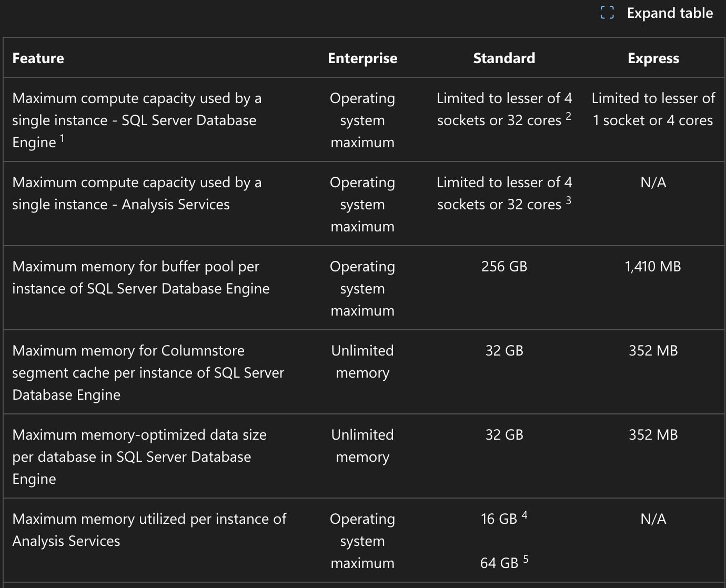Click the Express column header
Screen dimensions: 726x588
[x=653, y=58]
